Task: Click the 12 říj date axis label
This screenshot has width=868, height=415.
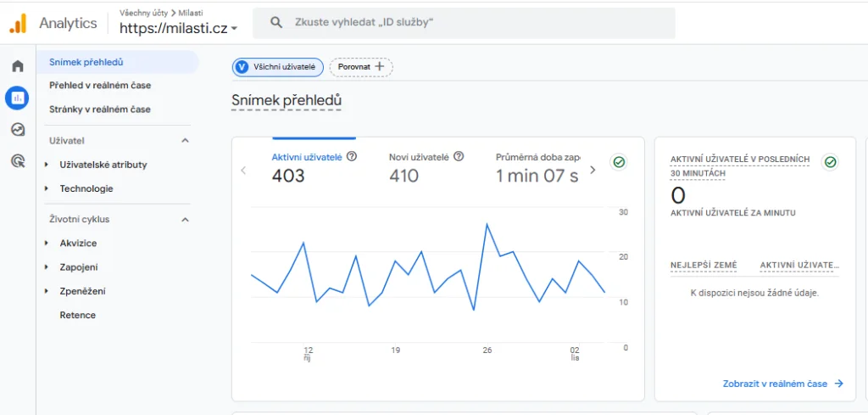Action: coord(309,354)
